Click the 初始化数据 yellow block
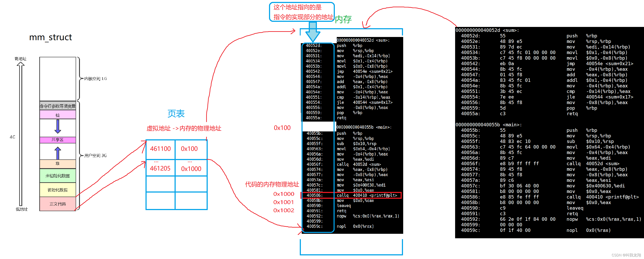The width and height of the screenshot is (644, 259). pyautogui.click(x=58, y=190)
